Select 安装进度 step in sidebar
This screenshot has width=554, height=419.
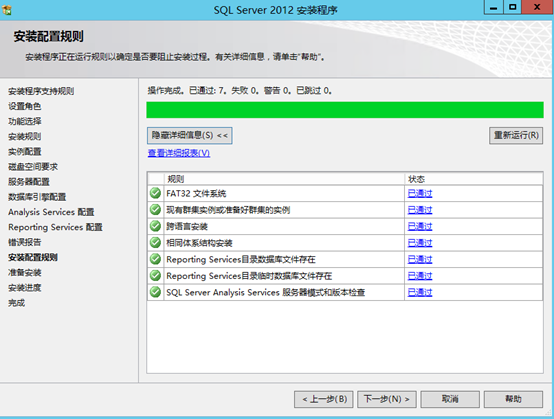point(25,288)
